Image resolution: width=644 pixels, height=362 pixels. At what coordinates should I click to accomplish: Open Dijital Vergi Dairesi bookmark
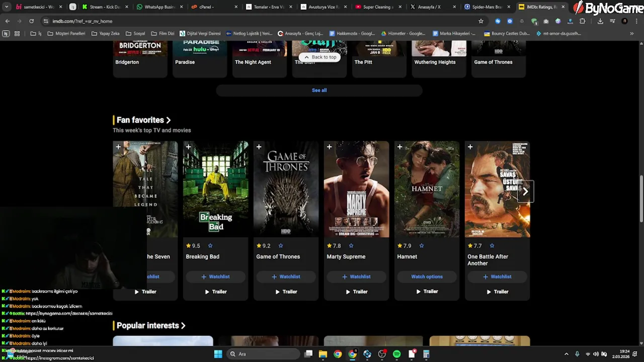click(199, 34)
